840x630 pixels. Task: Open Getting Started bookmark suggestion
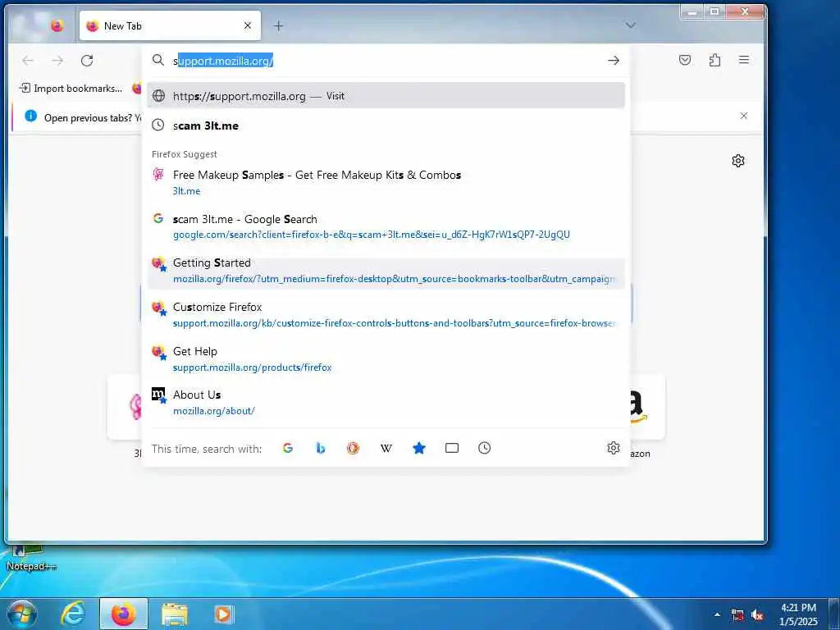386,271
